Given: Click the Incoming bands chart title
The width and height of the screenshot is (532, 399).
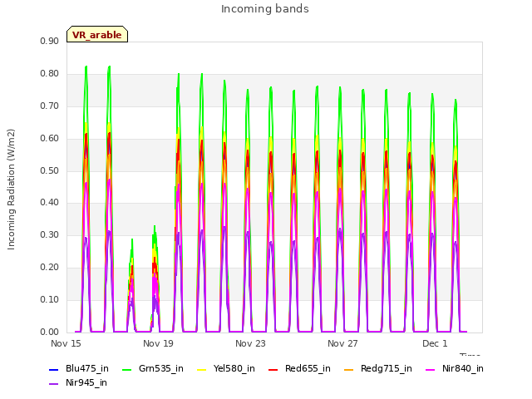Looking at the screenshot, I should pos(265,9).
